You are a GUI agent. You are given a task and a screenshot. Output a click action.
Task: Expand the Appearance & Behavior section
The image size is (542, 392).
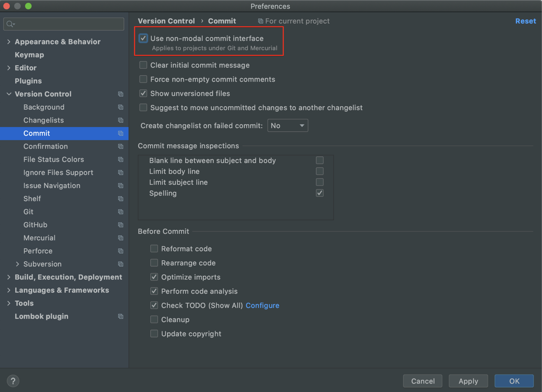(9, 42)
